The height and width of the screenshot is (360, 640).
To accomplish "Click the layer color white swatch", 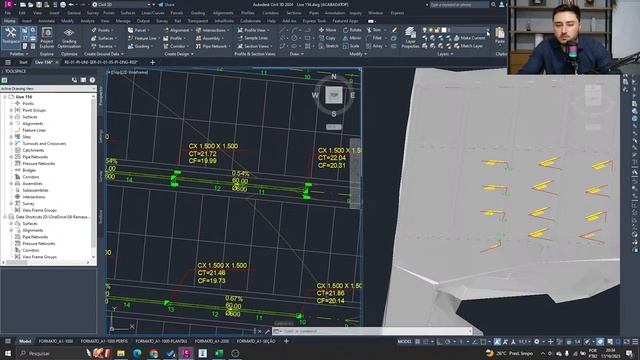I will point(444,30).
